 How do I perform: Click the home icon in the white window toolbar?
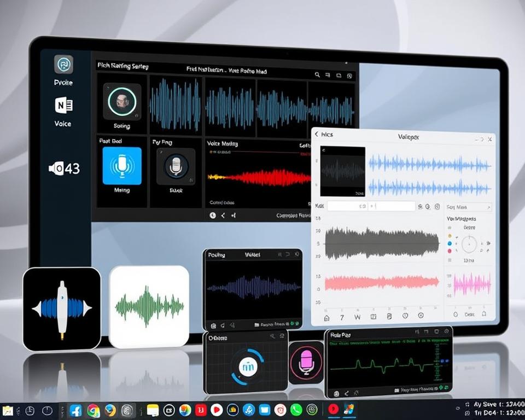click(x=326, y=316)
